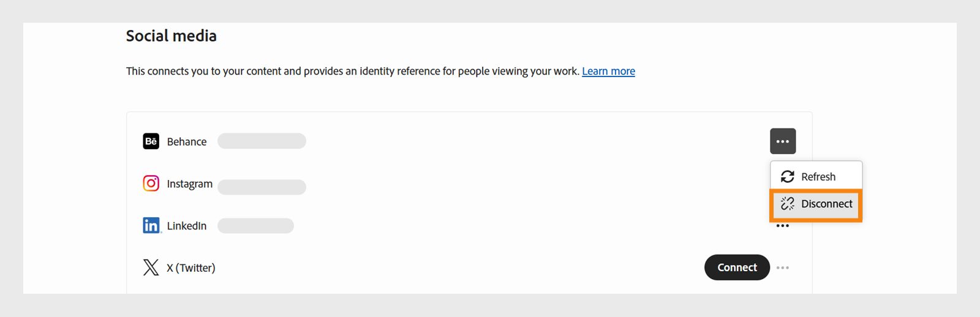Open the greyed more options beside Connect
980x317 pixels.
click(783, 267)
